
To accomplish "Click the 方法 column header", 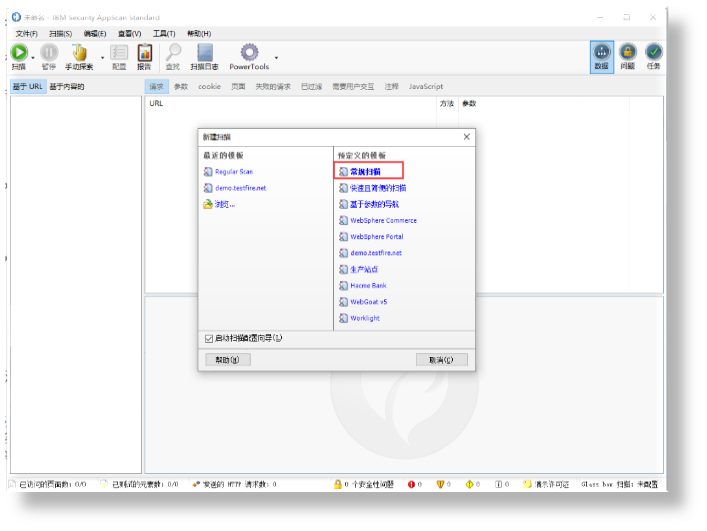I will 447,104.
